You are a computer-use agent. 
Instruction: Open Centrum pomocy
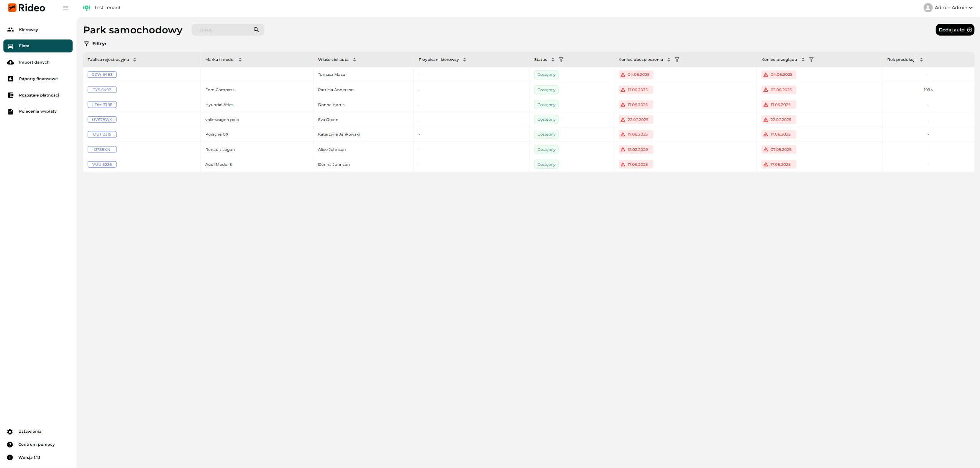31,445
